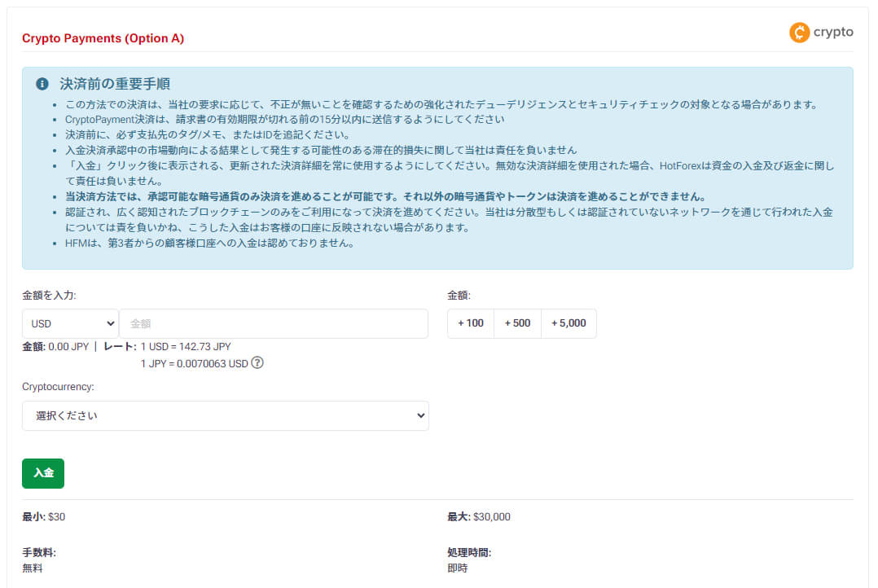The height and width of the screenshot is (588, 878).
Task: Click the 決済前の重要手順 notice title
Action: [x=115, y=85]
